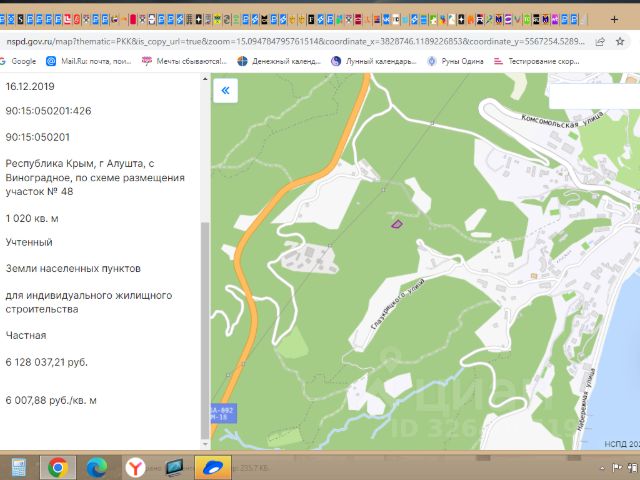640x480 pixels.
Task: Open the blue cloud app in taskbar
Action: [x=213, y=467]
